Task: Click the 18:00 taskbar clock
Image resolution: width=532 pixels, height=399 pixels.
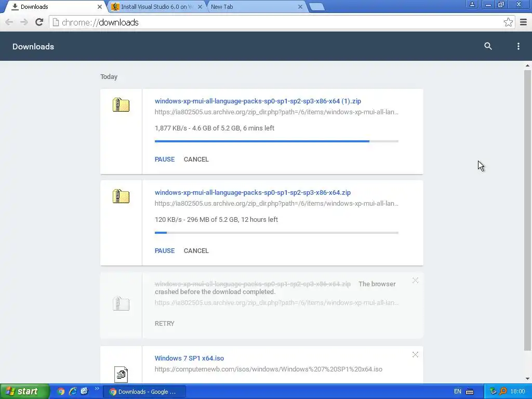Action: [518, 392]
